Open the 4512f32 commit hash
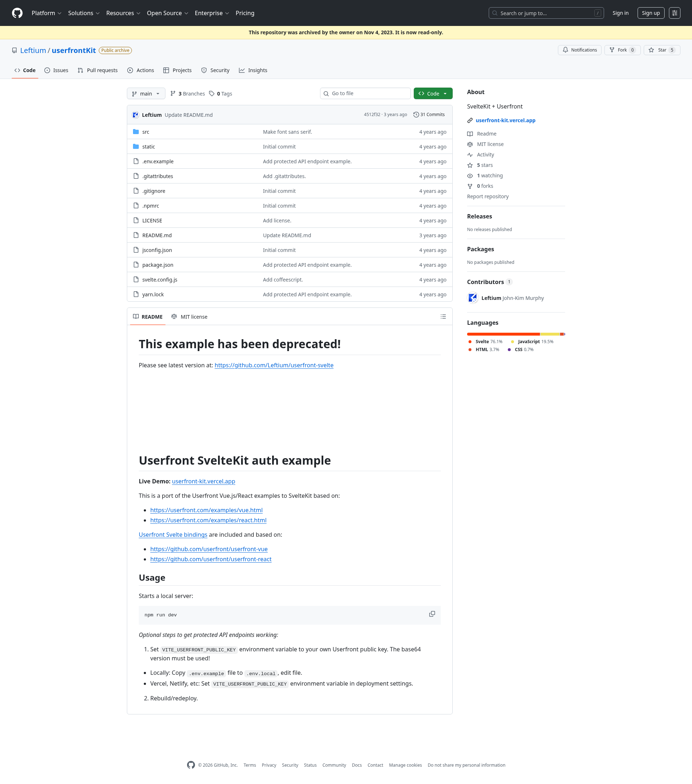The width and height of the screenshot is (692, 784). 372,115
